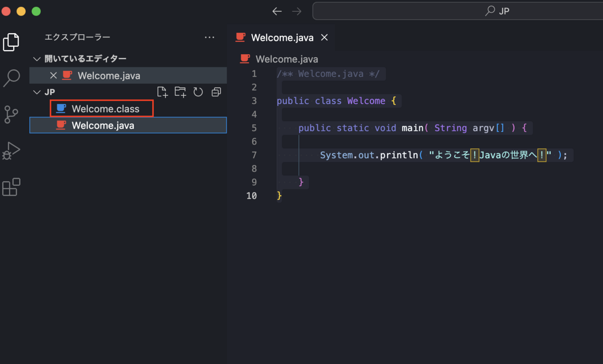Click the main method name on line 5
The height and width of the screenshot is (364, 603).
click(x=413, y=128)
